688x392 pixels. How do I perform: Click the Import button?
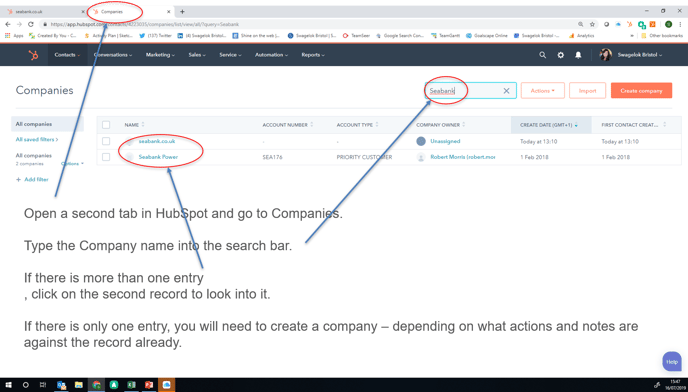587,91
